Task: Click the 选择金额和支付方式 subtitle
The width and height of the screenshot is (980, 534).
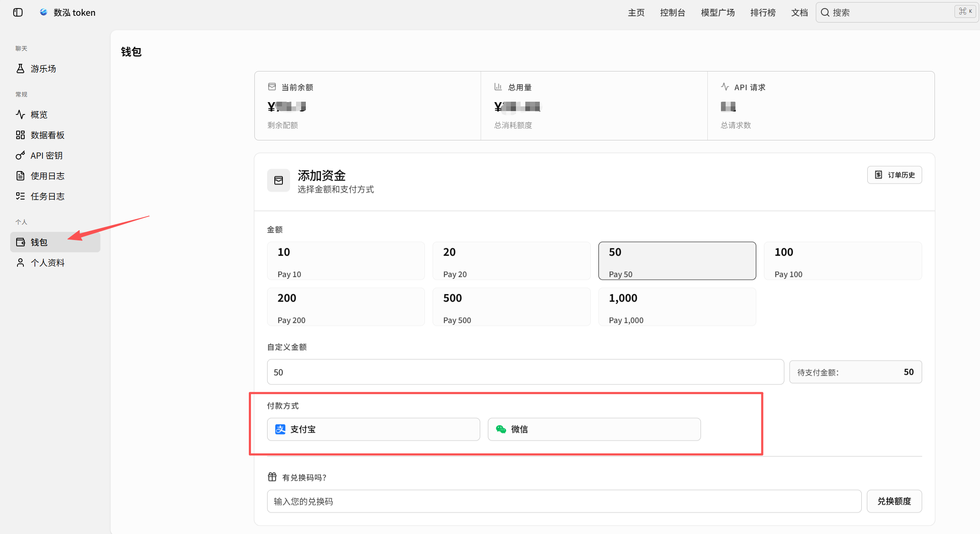Action: [x=336, y=189]
